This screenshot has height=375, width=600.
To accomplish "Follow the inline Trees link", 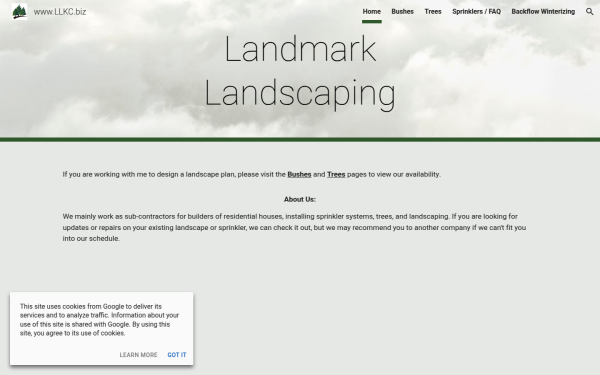I will click(x=336, y=174).
